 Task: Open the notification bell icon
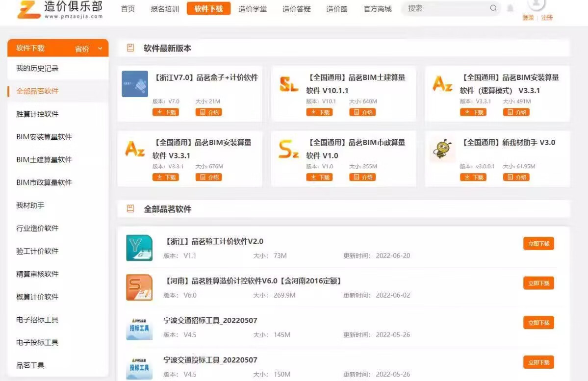(510, 8)
